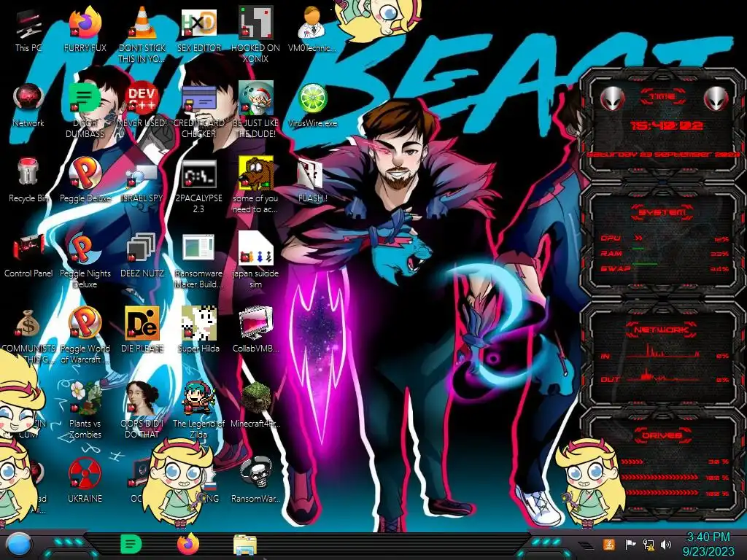Launch Plants vs Zombies
This screenshot has width=747, height=560.
tap(85, 411)
